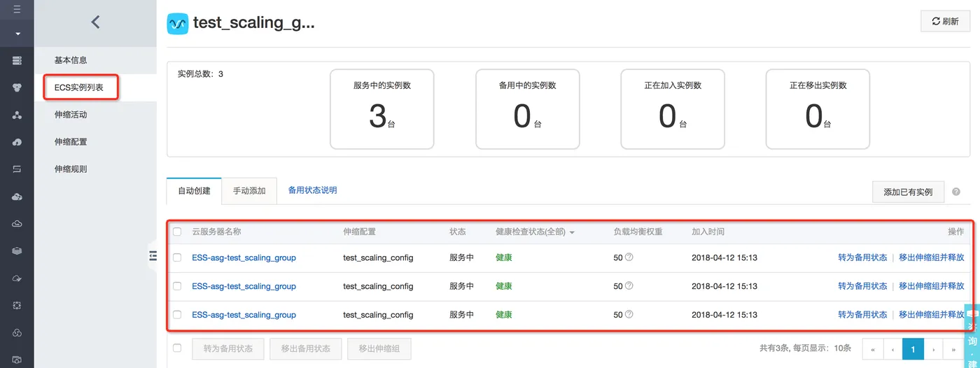Click the 伸缩配置 column header

359,232
